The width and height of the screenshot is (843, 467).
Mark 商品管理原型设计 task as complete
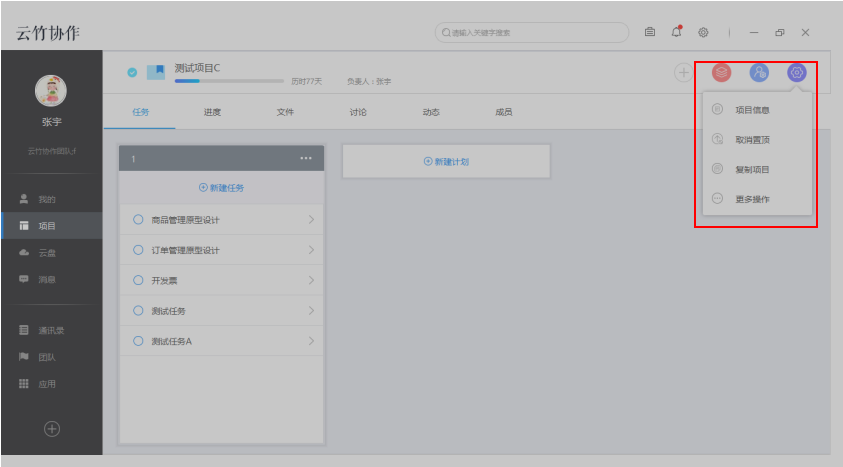click(x=138, y=220)
